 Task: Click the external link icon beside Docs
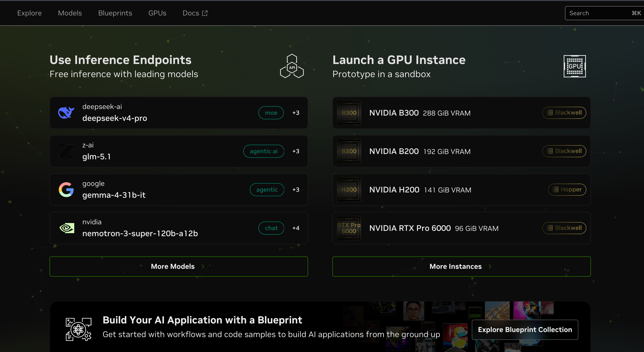[x=205, y=13]
